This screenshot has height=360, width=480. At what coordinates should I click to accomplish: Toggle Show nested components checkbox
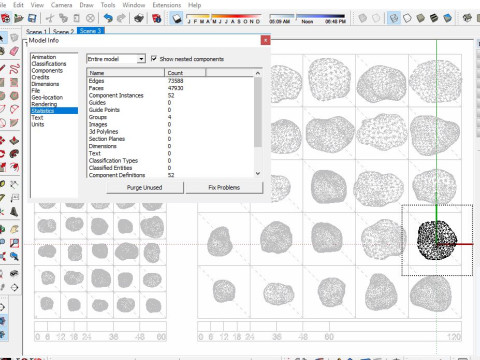(x=154, y=59)
